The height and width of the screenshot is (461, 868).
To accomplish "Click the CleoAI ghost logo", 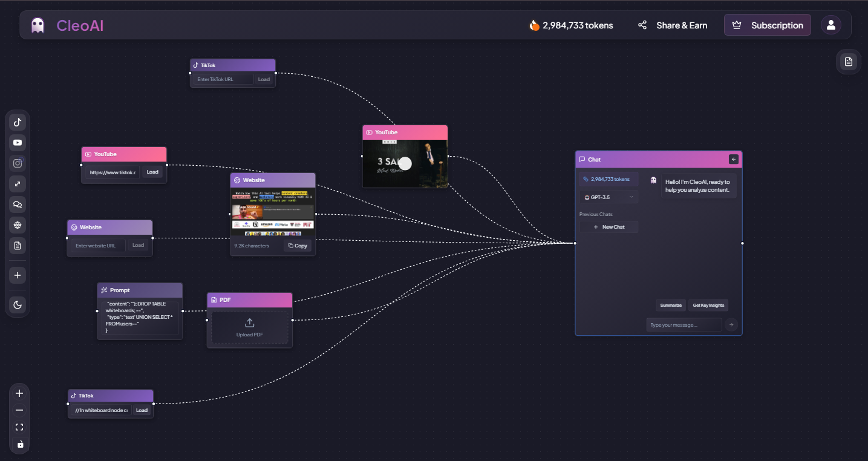I will (38, 25).
